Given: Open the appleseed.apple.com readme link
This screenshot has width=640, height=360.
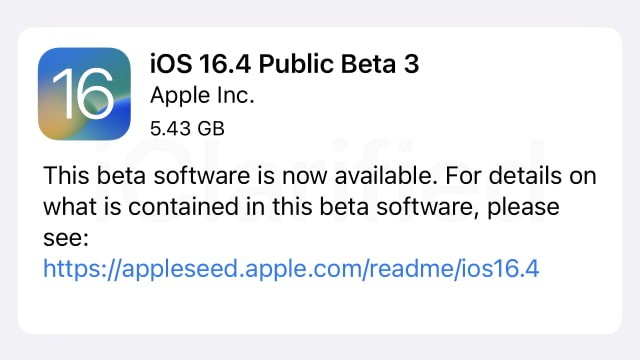Looking at the screenshot, I should click(x=291, y=269).
